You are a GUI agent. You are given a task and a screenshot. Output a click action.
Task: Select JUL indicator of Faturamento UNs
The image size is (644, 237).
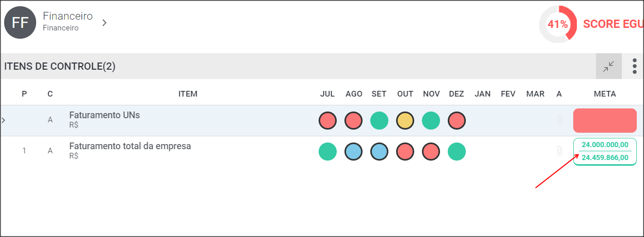click(x=327, y=120)
